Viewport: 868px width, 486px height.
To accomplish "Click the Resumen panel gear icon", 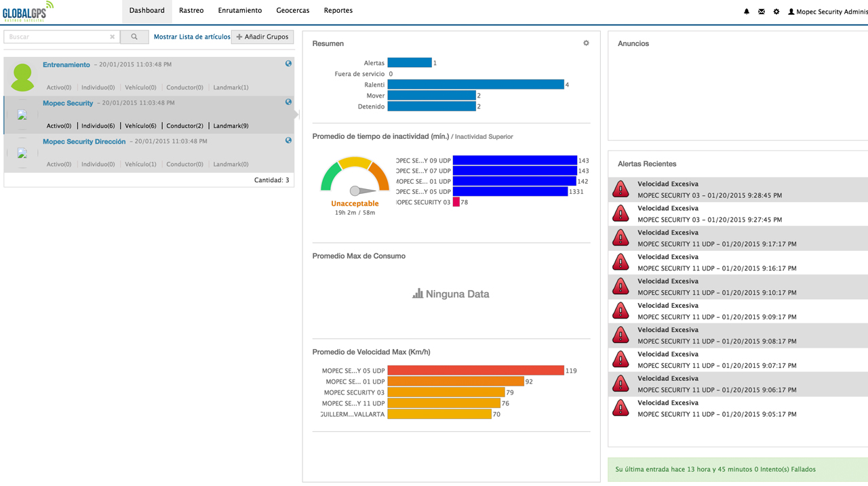I will [586, 43].
